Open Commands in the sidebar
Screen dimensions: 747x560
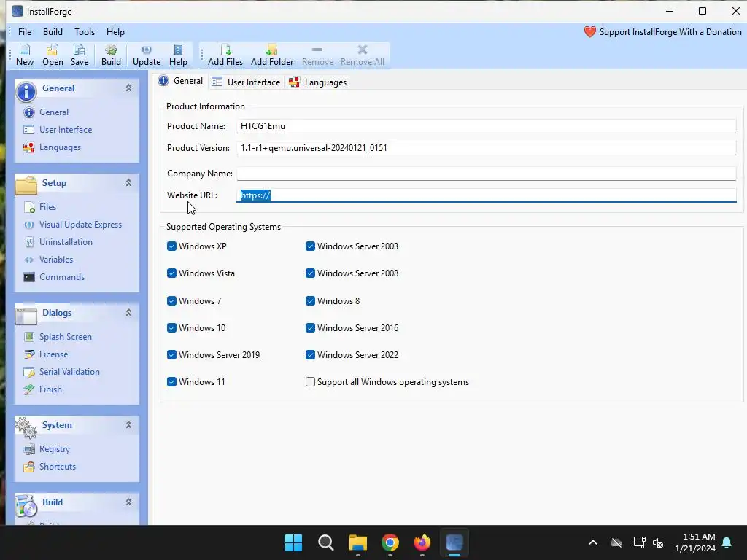(x=54, y=277)
